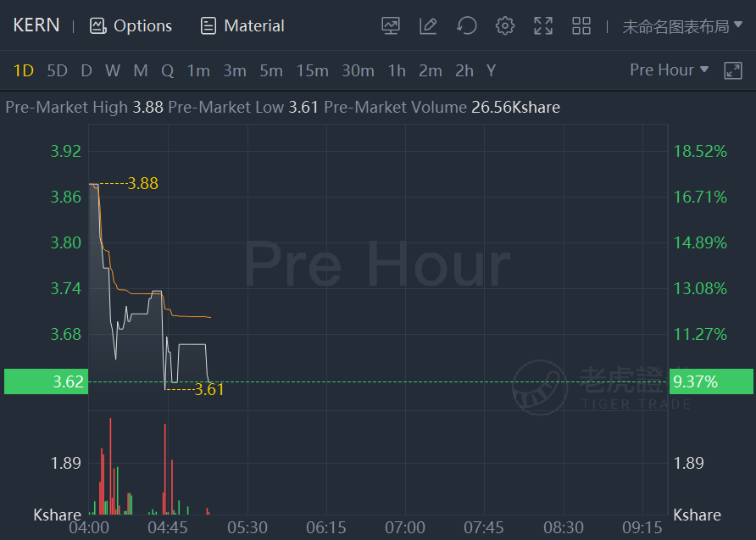This screenshot has height=540, width=756.
Task: Click the KERN ticker symbol
Action: tap(36, 25)
